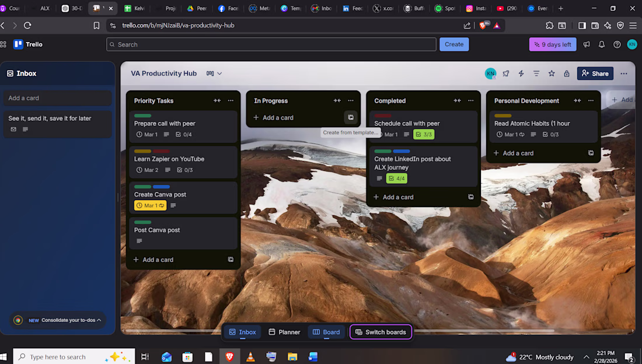Viewport: 642px width, 364px height.
Task: Collapse the Priority Tasks list
Action: [x=217, y=100]
